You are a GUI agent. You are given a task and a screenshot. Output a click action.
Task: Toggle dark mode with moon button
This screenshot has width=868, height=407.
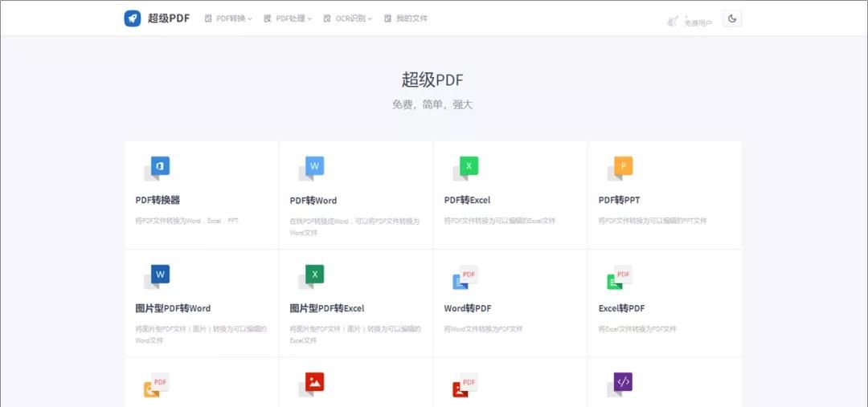[732, 18]
